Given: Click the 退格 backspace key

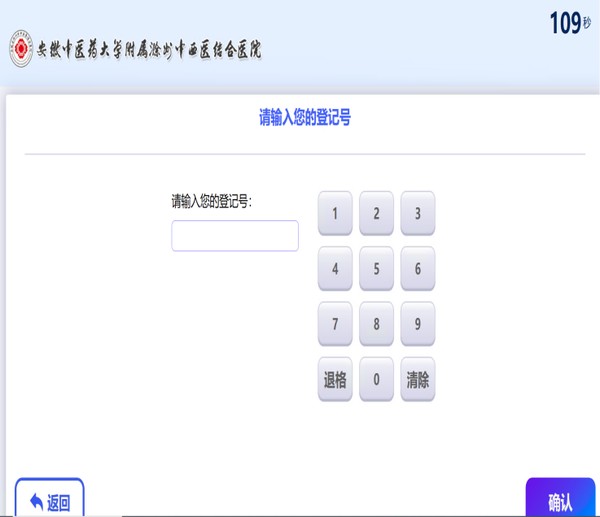Looking at the screenshot, I should point(335,379).
